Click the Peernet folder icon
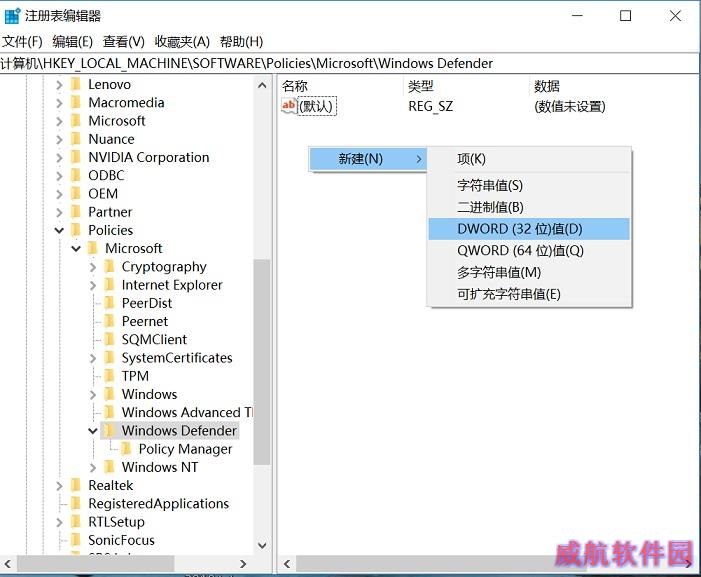The height and width of the screenshot is (577, 701). coord(110,321)
